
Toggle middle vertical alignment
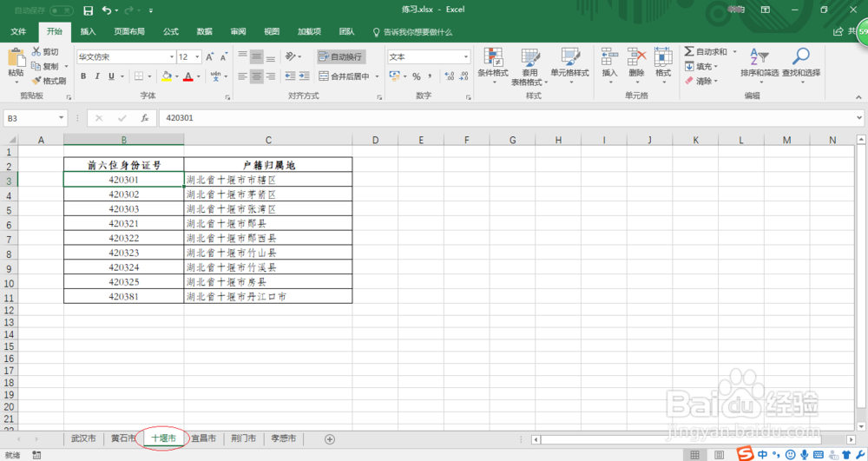point(256,56)
